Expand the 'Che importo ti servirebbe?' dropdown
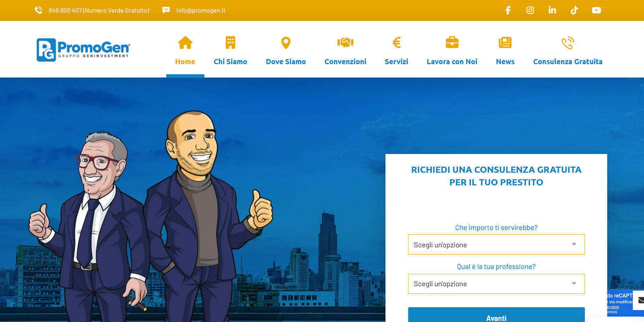This screenshot has width=644, height=322. (x=496, y=245)
